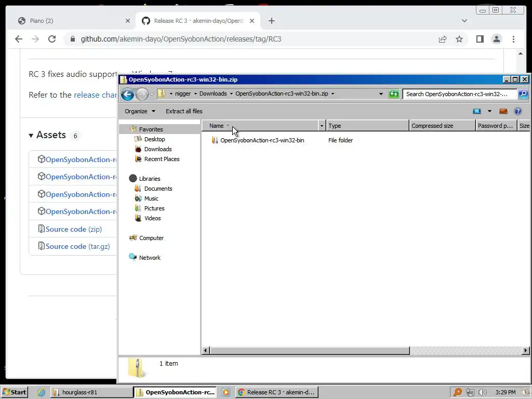The height and width of the screenshot is (399, 532).
Task: Click the horizontal scrollbar left arrow
Action: point(206,350)
